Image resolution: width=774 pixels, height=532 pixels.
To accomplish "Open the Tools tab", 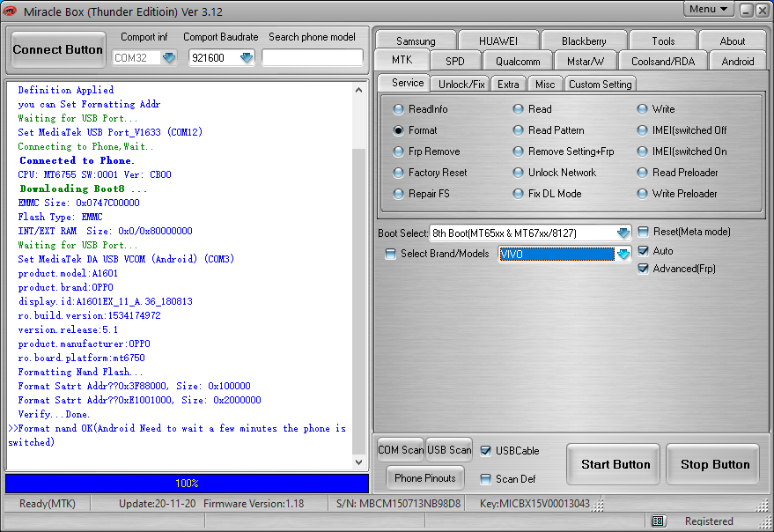I will 663,41.
